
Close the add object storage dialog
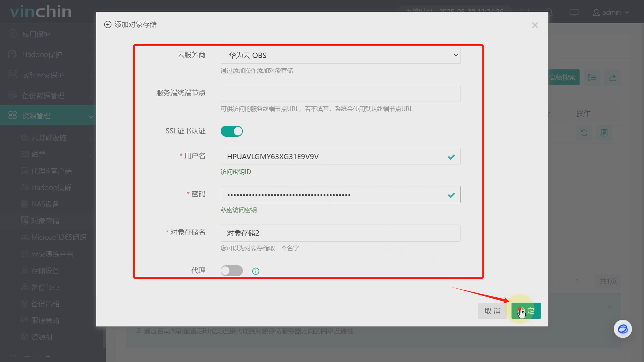[535, 25]
